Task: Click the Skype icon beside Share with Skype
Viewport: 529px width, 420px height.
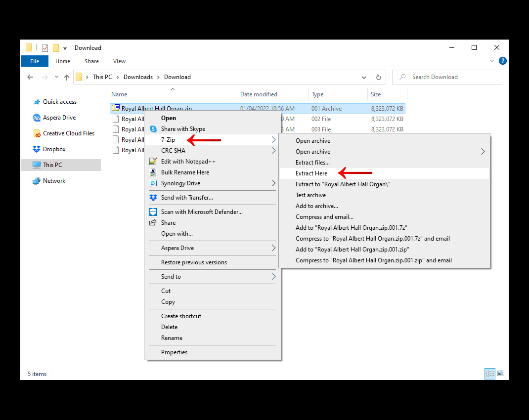Action: (x=153, y=129)
